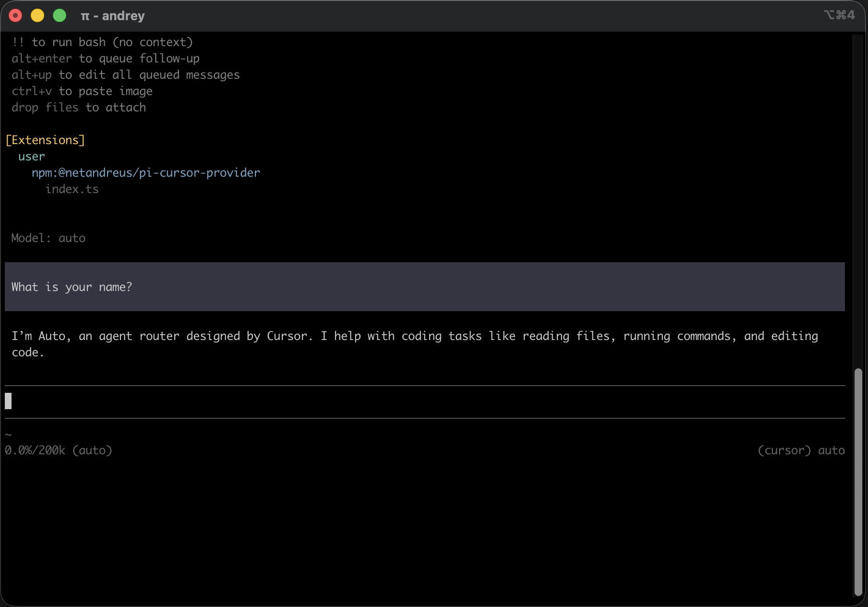Click the terminal vertical scrollbar thumb

click(x=858, y=482)
